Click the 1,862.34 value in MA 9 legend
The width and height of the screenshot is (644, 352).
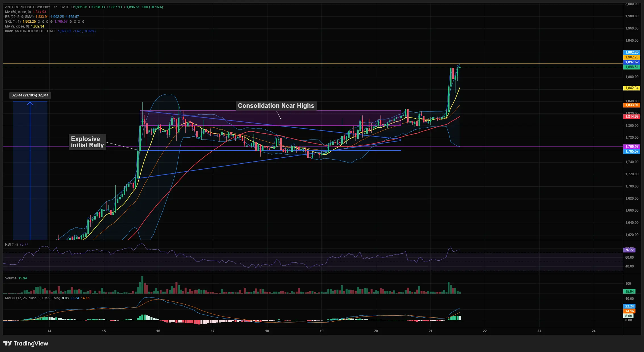click(37, 26)
